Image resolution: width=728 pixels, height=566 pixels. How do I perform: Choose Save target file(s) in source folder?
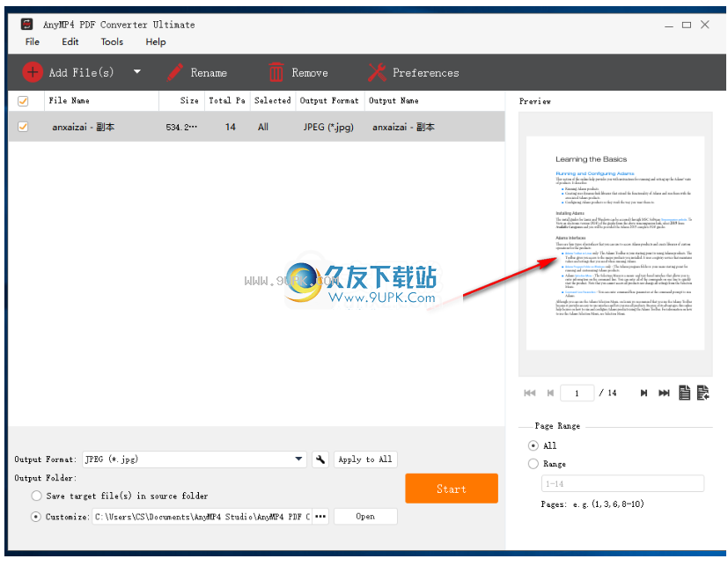pyautogui.click(x=36, y=496)
